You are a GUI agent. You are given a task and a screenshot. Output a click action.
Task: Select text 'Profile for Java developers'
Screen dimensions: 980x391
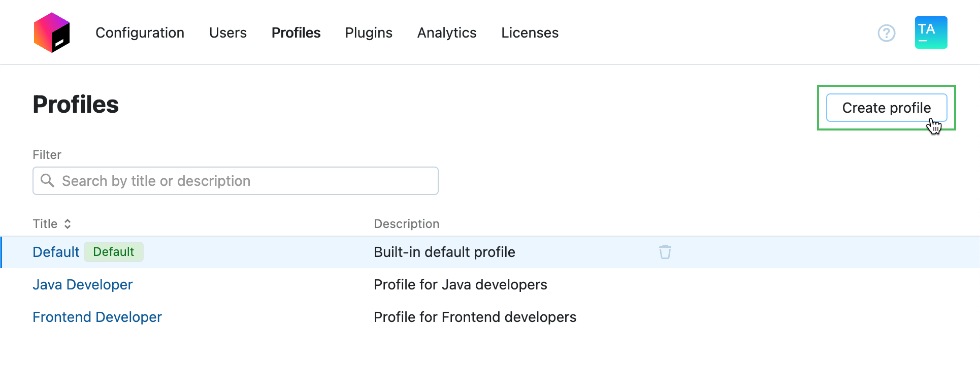[461, 284]
